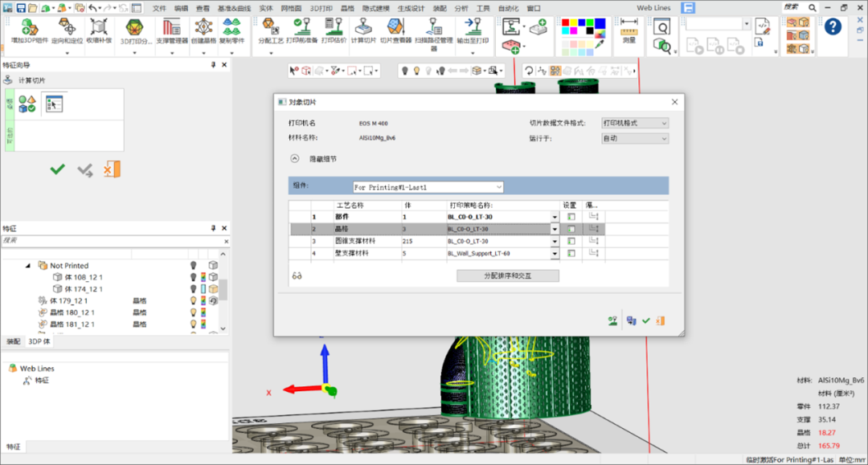Close the 对象切片 dialog
The width and height of the screenshot is (868, 465).
(674, 102)
